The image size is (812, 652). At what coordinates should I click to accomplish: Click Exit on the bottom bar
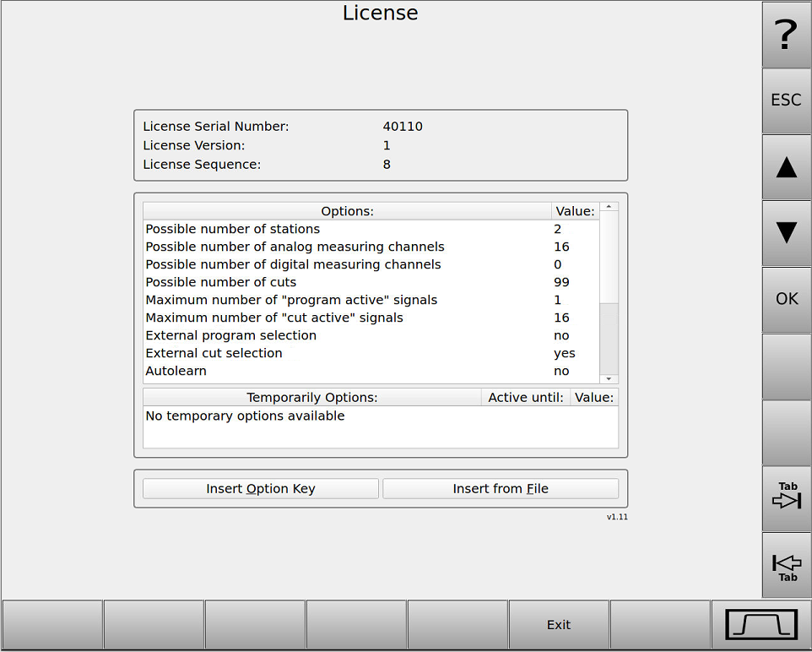[558, 624]
